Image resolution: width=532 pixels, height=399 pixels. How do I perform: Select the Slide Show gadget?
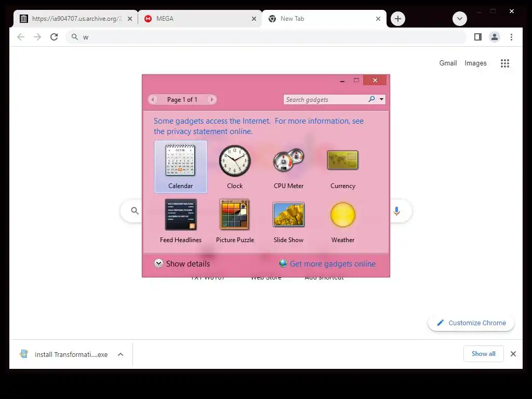coord(289,221)
